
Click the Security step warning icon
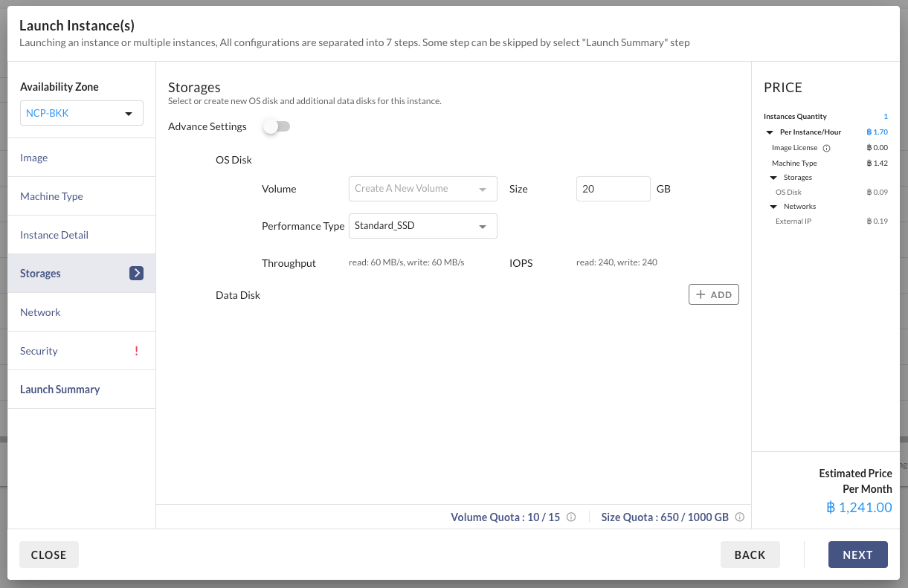(136, 351)
